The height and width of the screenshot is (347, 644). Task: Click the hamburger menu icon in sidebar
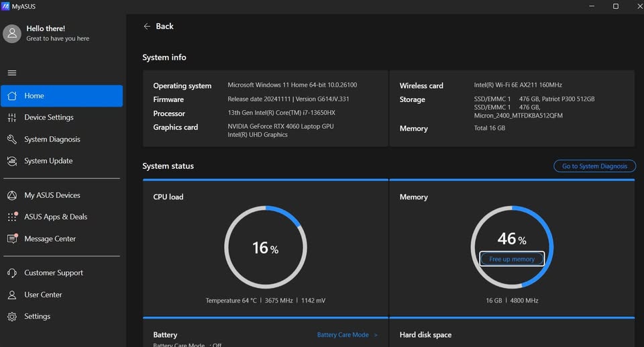click(12, 72)
